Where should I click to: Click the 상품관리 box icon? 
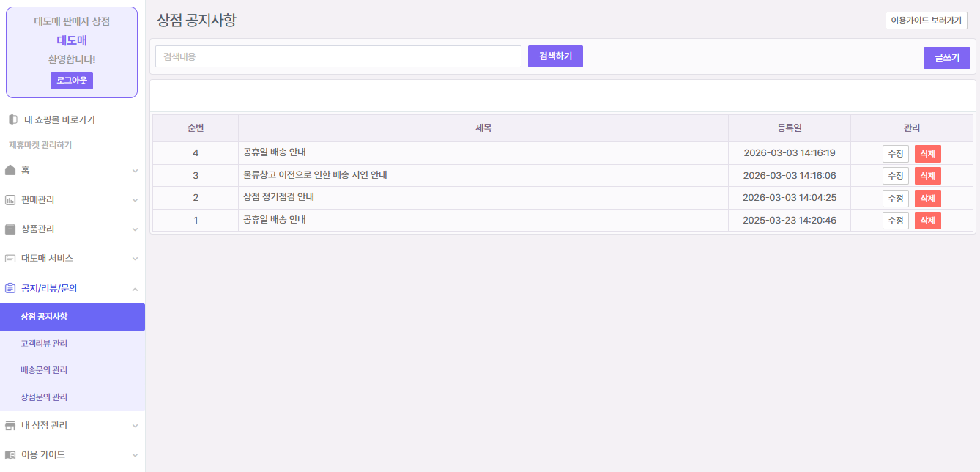point(10,229)
